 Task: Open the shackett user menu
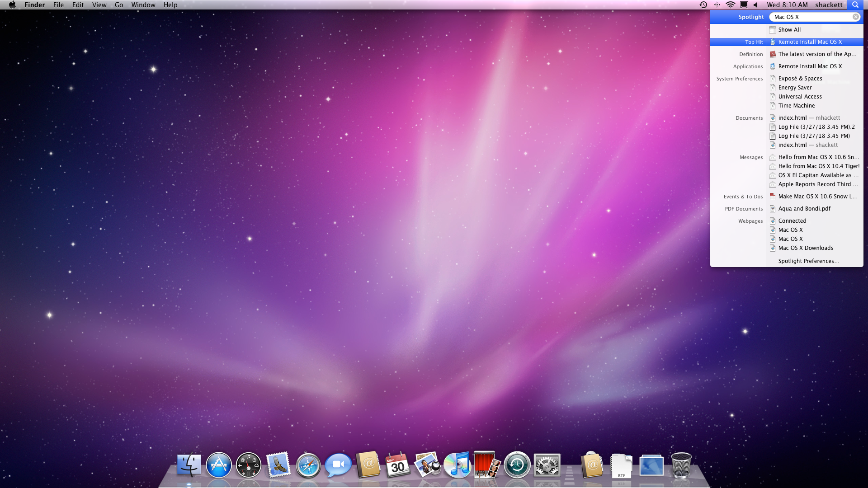pyautogui.click(x=829, y=5)
